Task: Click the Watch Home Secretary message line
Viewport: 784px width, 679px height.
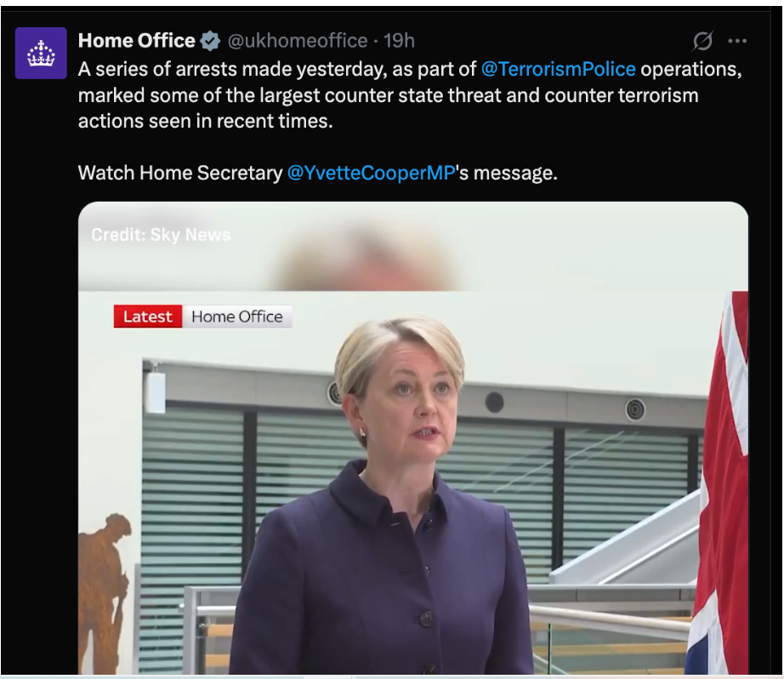Action: (x=317, y=173)
